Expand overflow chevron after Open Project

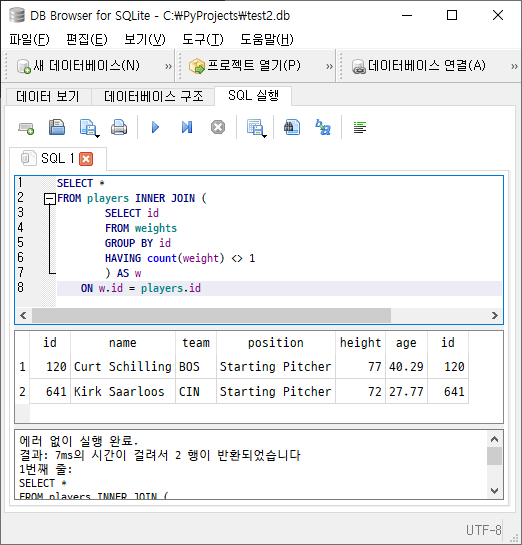point(329,66)
